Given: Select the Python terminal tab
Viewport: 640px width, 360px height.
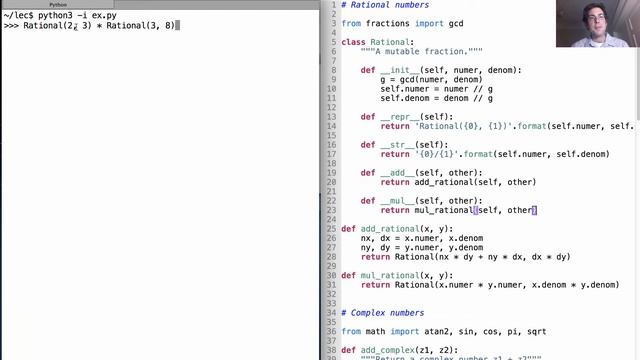Looking at the screenshot, I should [58, 4].
